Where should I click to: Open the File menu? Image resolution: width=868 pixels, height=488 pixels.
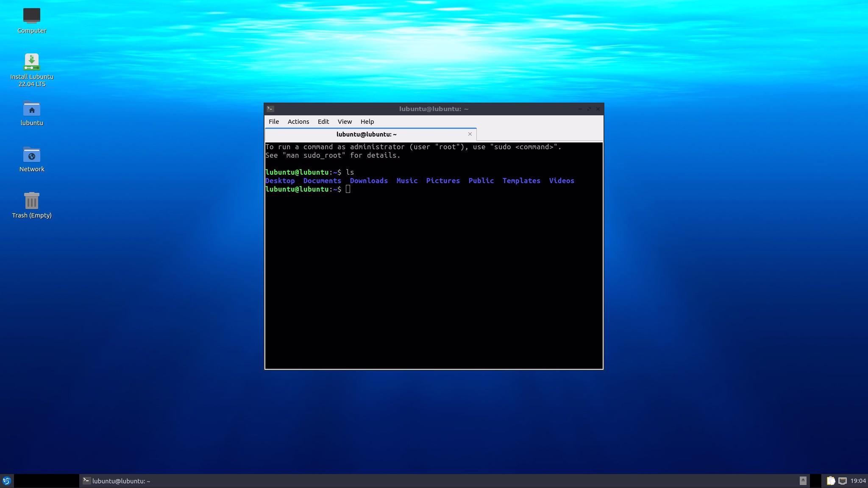tap(274, 122)
